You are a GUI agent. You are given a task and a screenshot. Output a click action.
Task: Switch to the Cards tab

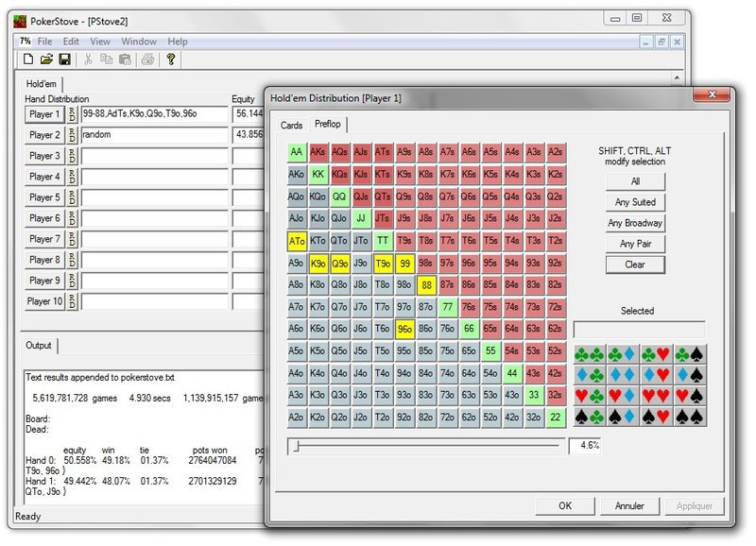(x=292, y=125)
